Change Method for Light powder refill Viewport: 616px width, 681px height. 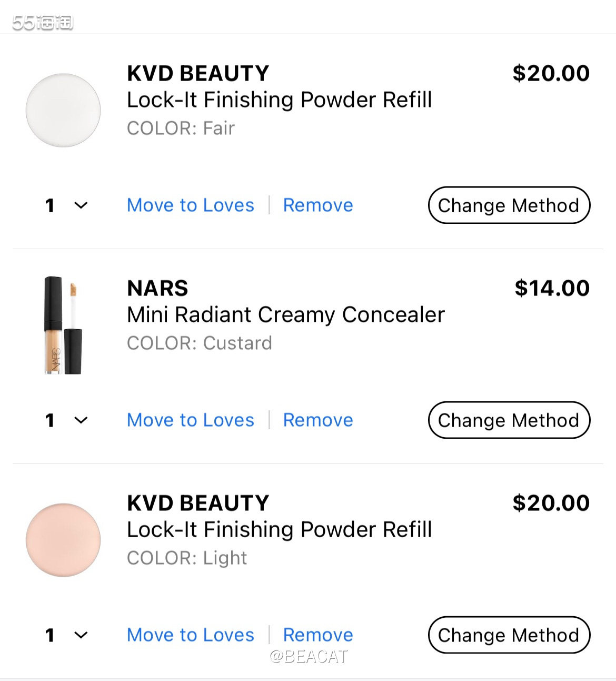509,635
